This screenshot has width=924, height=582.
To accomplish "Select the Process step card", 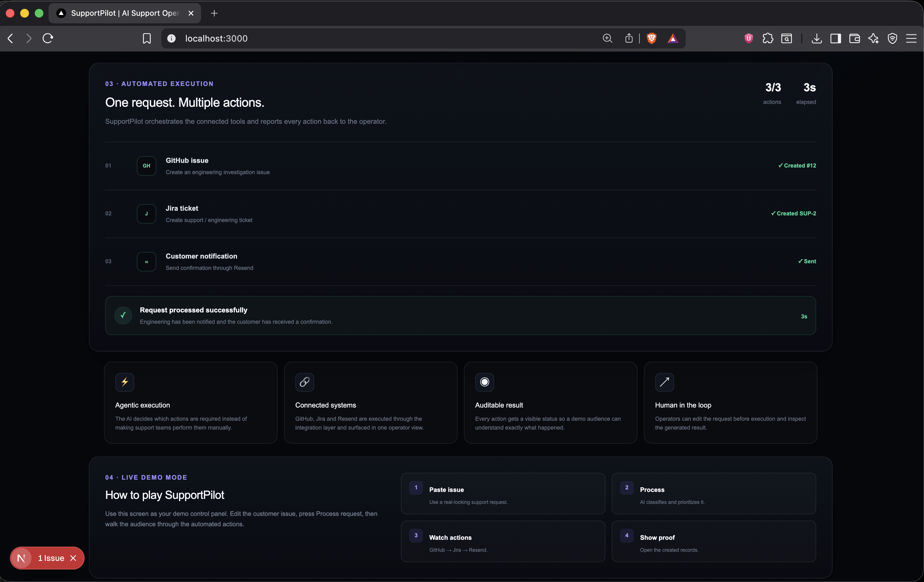I will tap(714, 494).
